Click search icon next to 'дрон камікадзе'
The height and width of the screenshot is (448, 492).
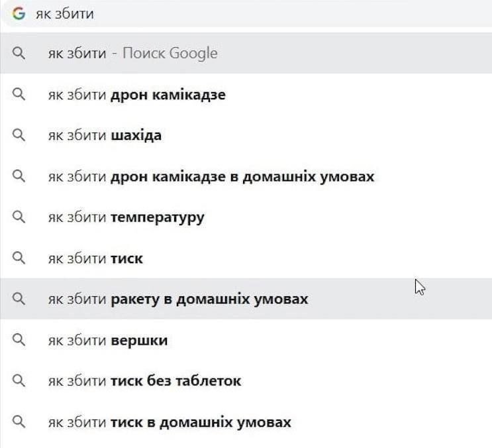19,95
